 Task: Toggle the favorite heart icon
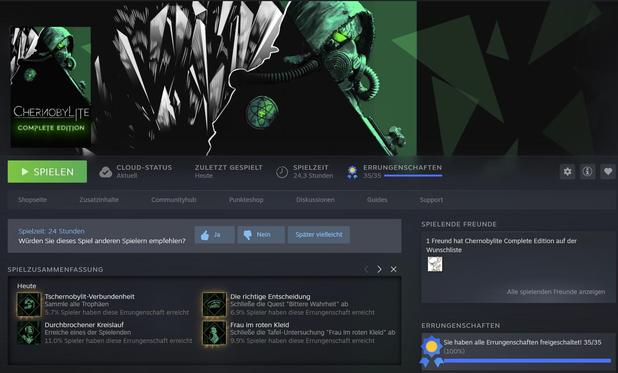coord(608,172)
